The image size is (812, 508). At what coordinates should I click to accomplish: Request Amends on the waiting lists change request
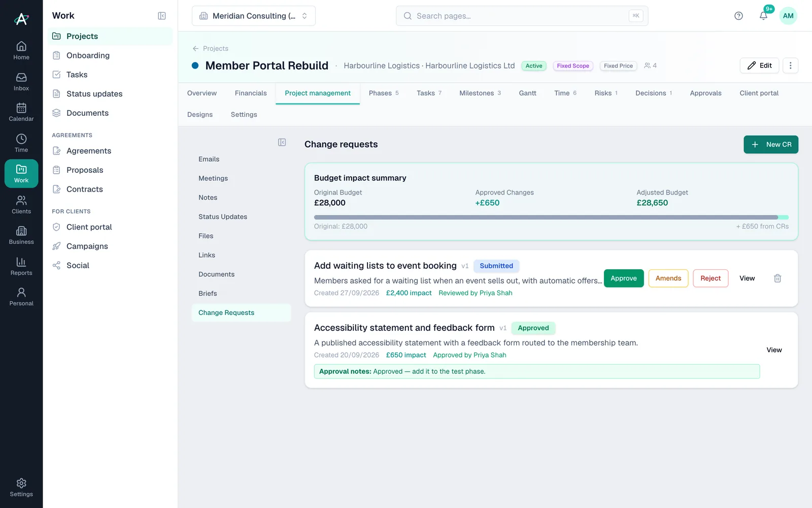pos(668,278)
